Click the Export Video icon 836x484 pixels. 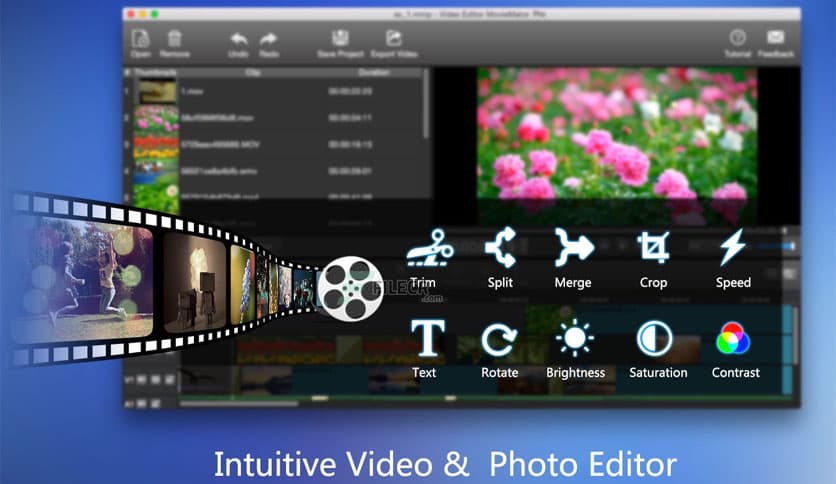pos(393,38)
